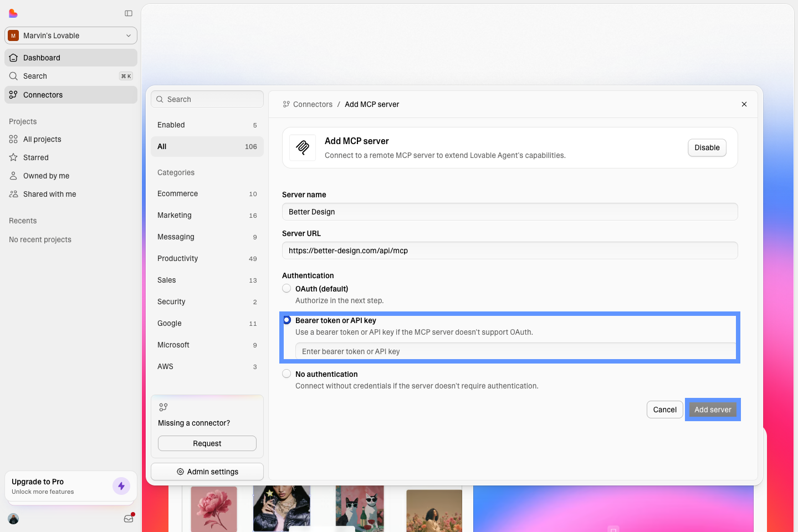This screenshot has width=798, height=532.
Task: Show projects Shared with me
Action: pyautogui.click(x=71, y=194)
